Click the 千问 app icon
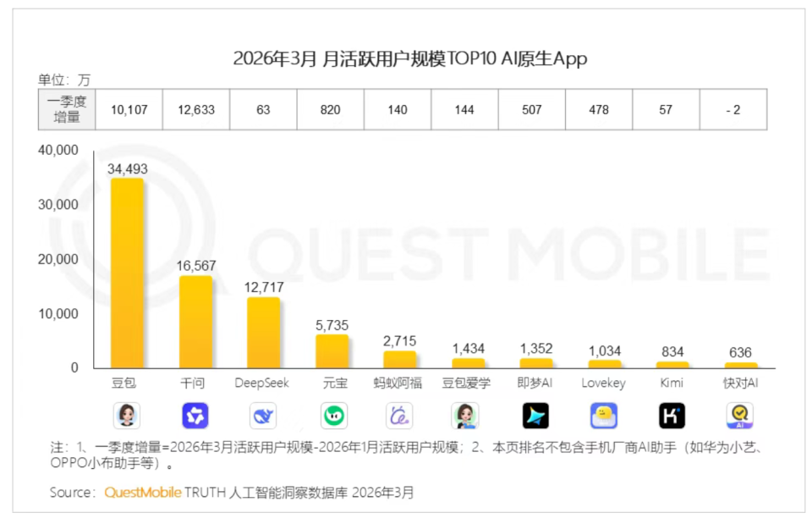The height and width of the screenshot is (524, 812). [x=195, y=415]
